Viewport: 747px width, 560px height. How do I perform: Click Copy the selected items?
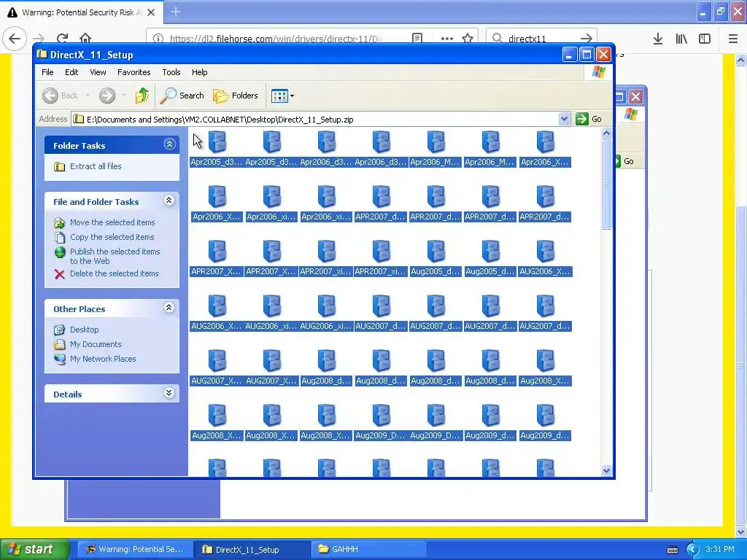coord(112,237)
